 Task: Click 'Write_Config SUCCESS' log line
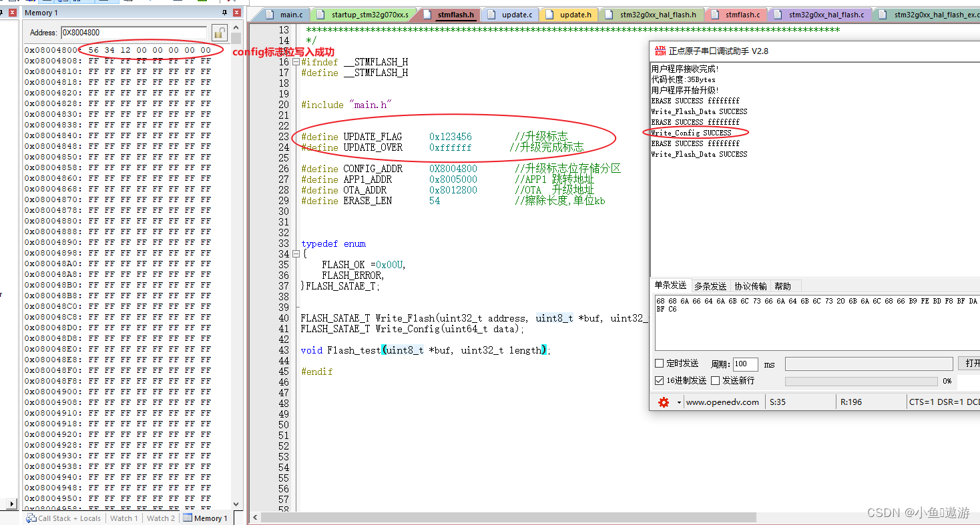[x=691, y=133]
